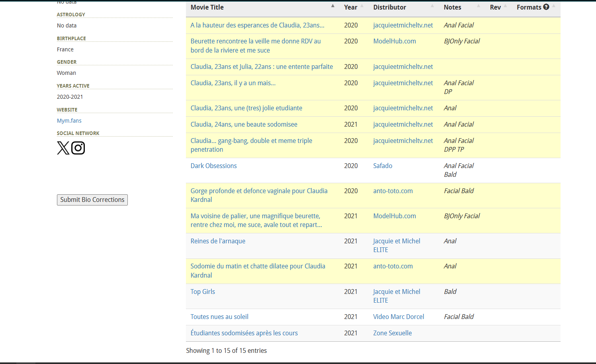The width and height of the screenshot is (596, 364).
Task: Open the Top Girls movie link
Action: tap(203, 292)
